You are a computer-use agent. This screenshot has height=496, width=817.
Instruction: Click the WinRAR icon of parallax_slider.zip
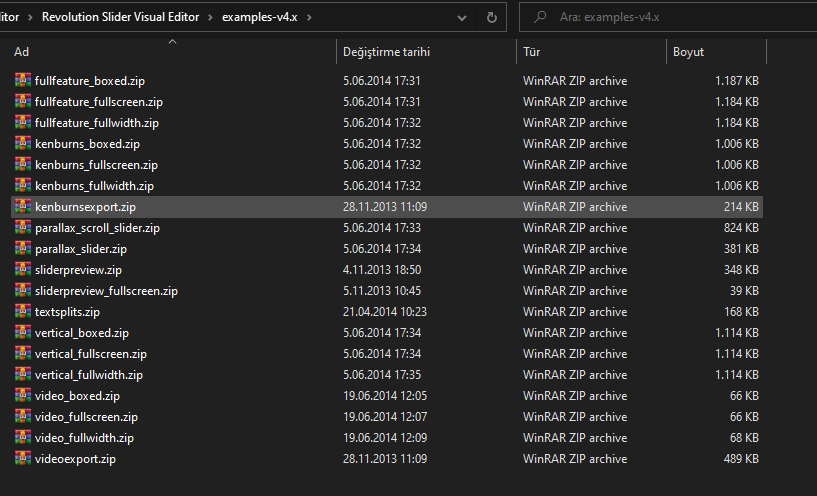click(22, 248)
